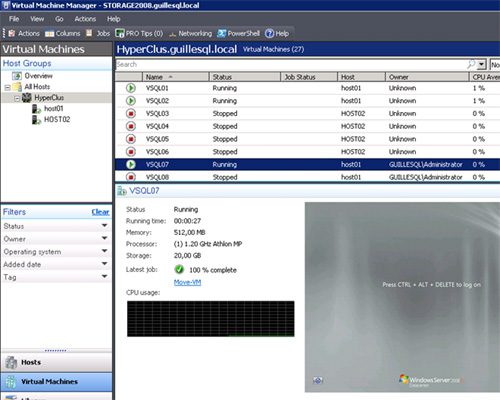The height and width of the screenshot is (400, 500).
Task: Click the Overview icon in Host Groups
Action: coord(17,76)
